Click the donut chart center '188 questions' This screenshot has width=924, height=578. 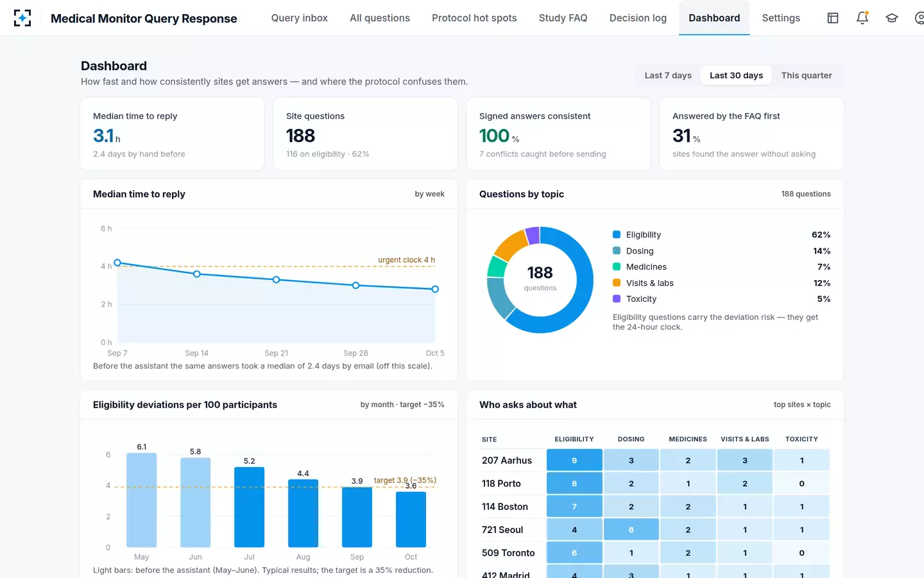coord(540,279)
